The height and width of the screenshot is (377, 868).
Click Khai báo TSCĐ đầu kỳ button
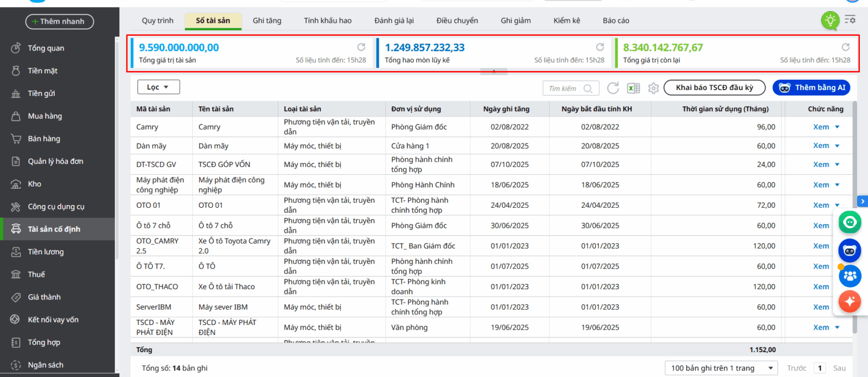point(714,87)
